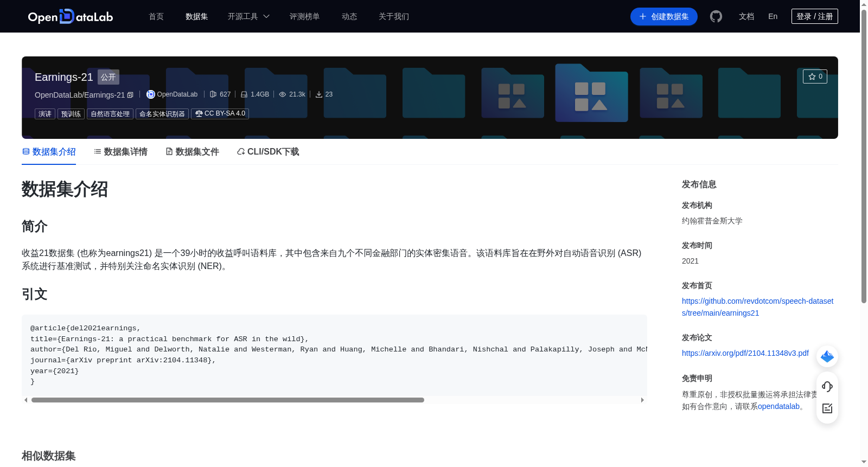Click the headset support icon
This screenshot has height=467, width=868.
click(827, 386)
